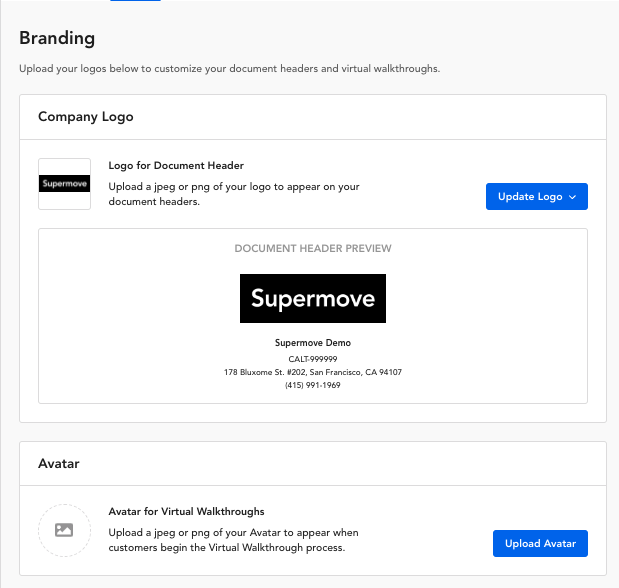The height and width of the screenshot is (588, 619).
Task: Click the Avatar section header
Action: tap(59, 463)
